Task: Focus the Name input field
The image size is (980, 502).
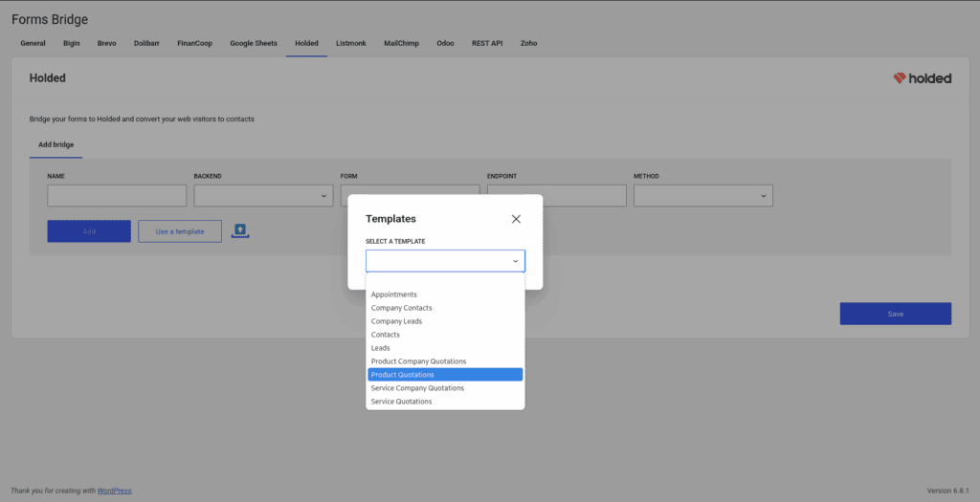Action: pos(117,195)
